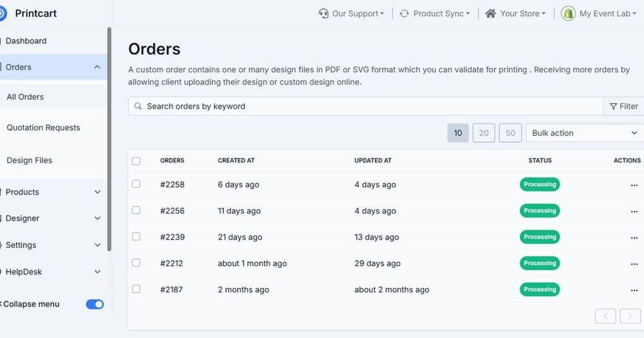Collapse the Orders sidebar section
The width and height of the screenshot is (644, 338).
pos(97,67)
